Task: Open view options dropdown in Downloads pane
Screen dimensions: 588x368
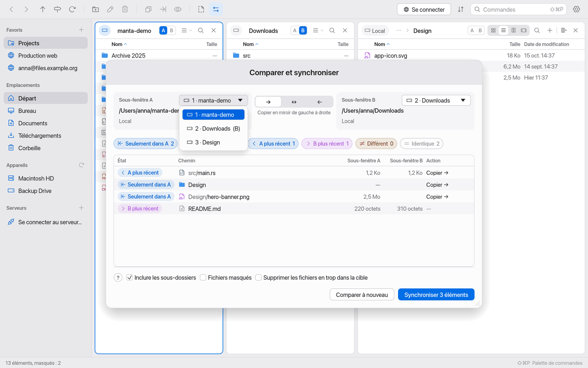Action: (x=318, y=31)
